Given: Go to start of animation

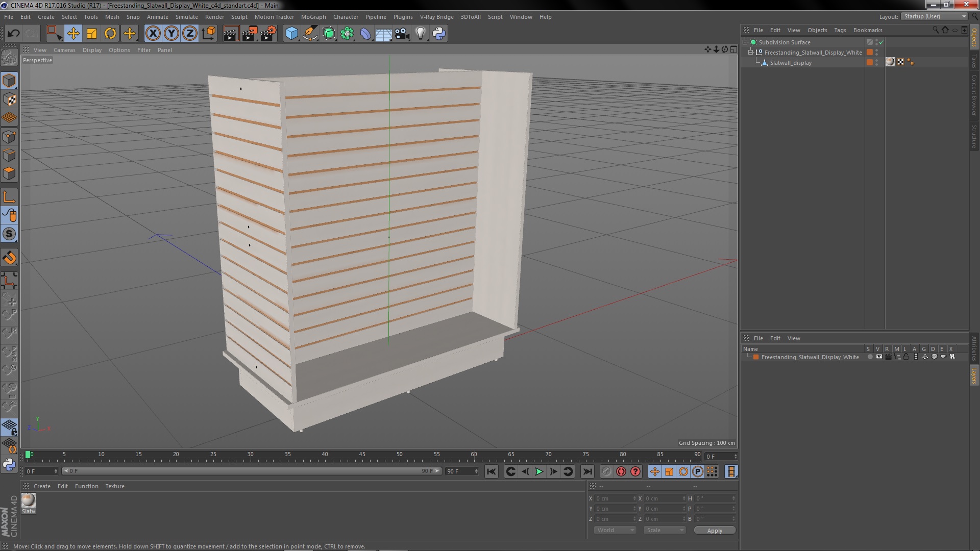Looking at the screenshot, I should [x=491, y=472].
